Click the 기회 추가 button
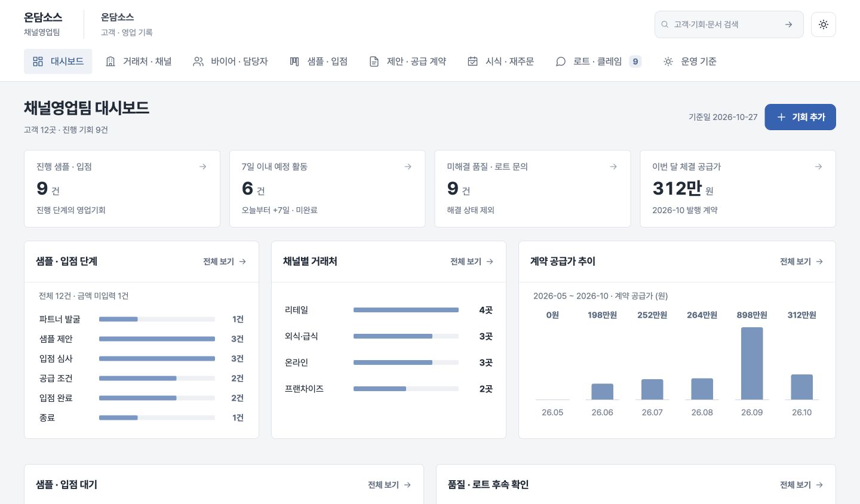 (x=800, y=117)
